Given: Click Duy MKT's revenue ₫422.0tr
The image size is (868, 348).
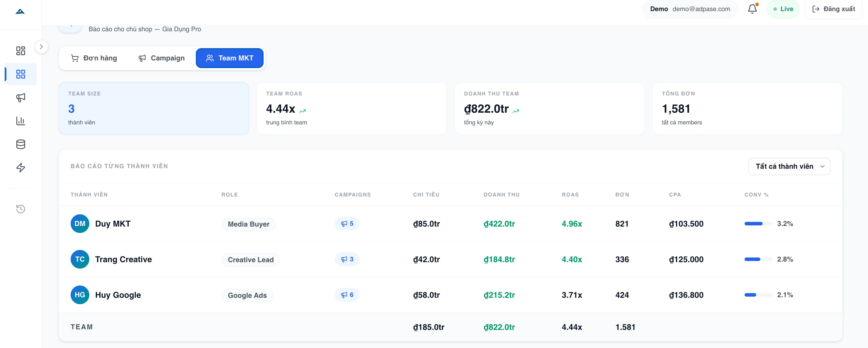Looking at the screenshot, I should coord(499,224).
